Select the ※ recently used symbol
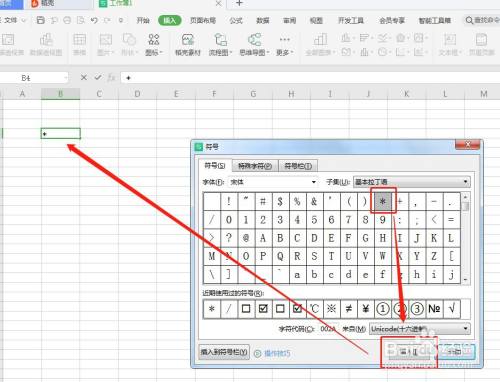Image resolution: width=500 pixels, height=382 pixels. [x=331, y=309]
